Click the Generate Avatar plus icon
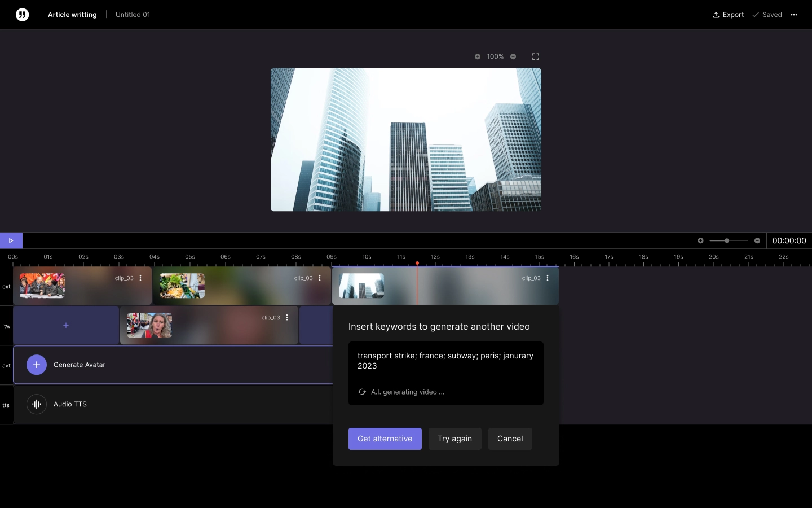812x508 pixels. coord(36,365)
